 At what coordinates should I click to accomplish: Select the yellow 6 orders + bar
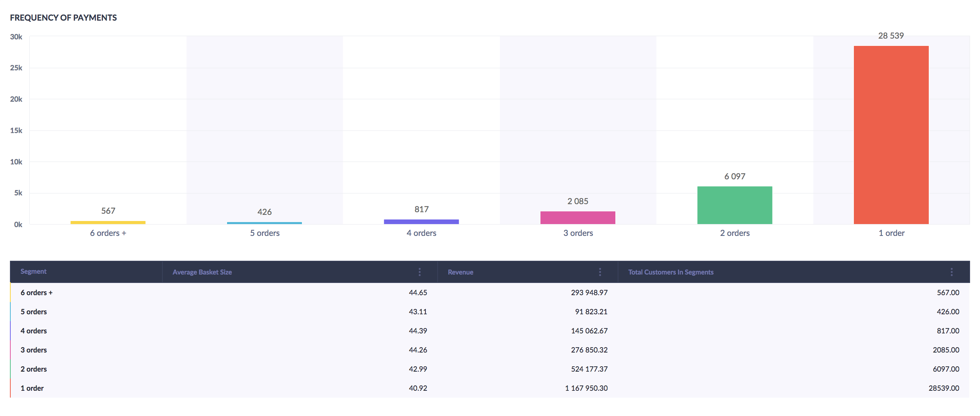point(108,223)
